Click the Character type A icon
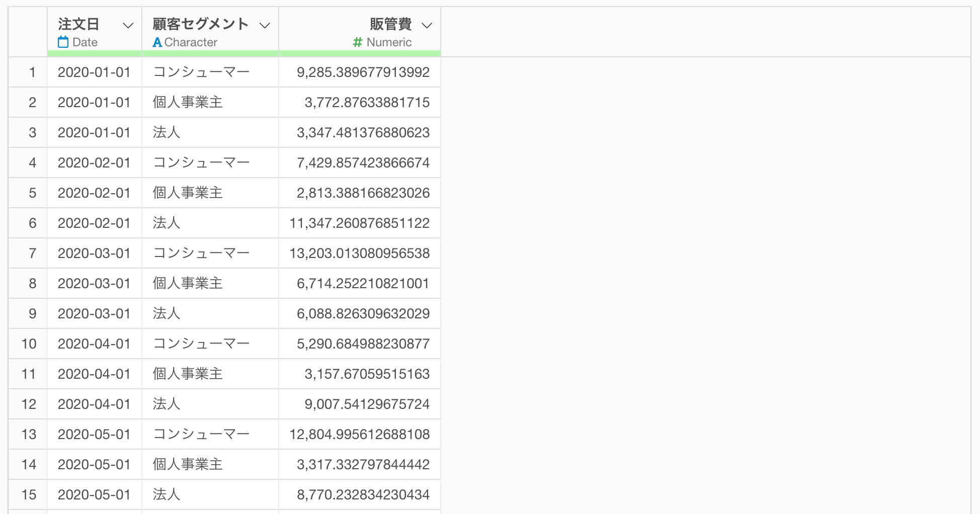Image resolution: width=980 pixels, height=514 pixels. coord(157,42)
